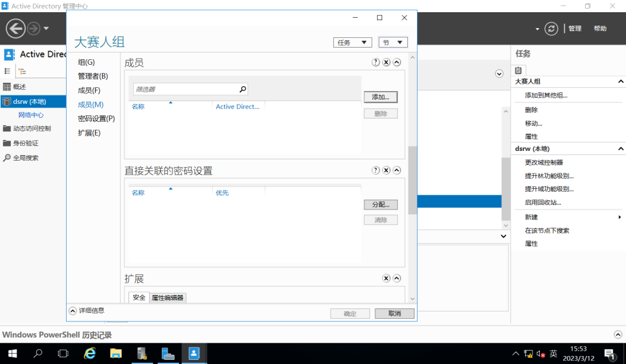626x364 pixels.
Task: Open the navigation history dropdown arrow
Action: 46,28
